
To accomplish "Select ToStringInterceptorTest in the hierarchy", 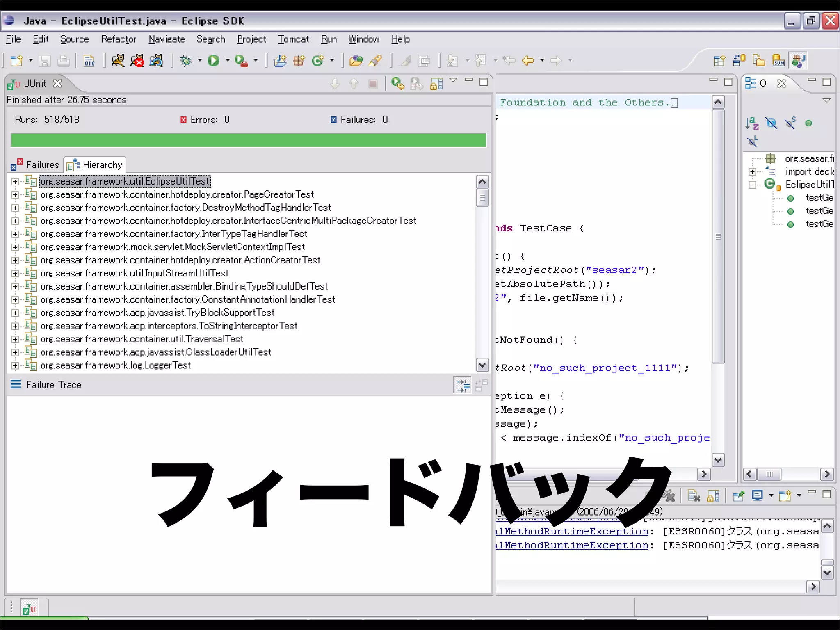I will pyautogui.click(x=169, y=326).
